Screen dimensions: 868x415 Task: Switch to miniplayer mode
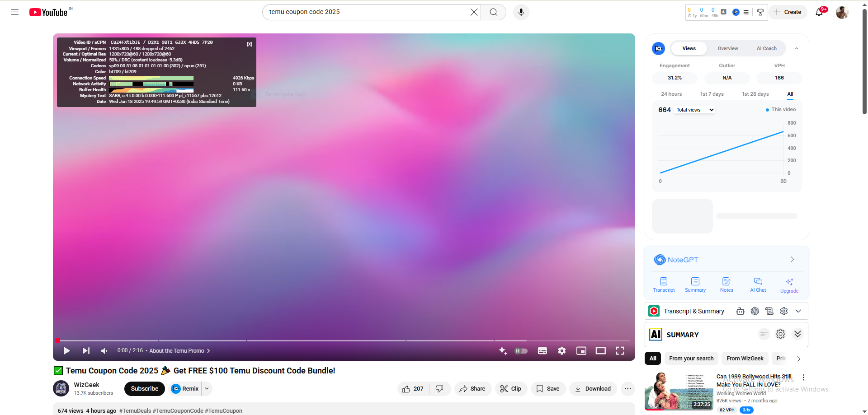pos(581,351)
